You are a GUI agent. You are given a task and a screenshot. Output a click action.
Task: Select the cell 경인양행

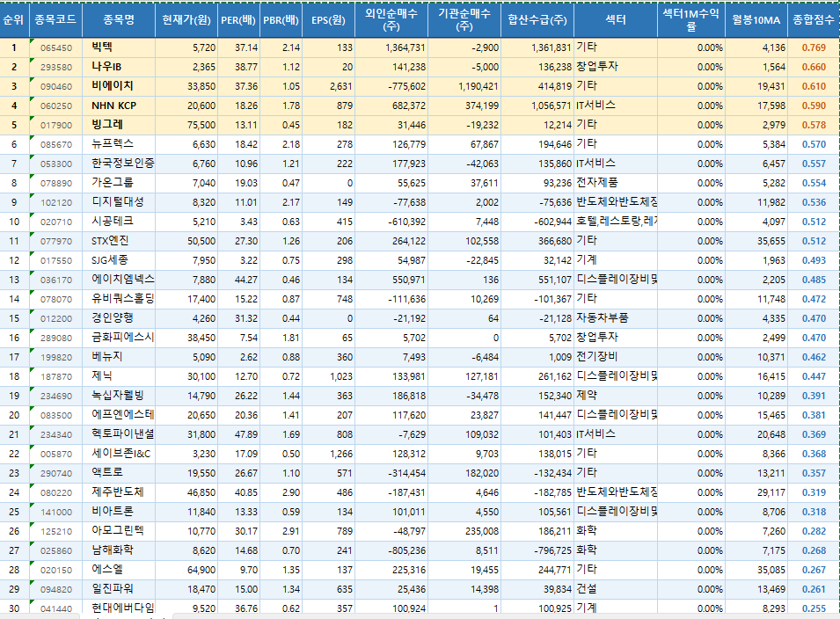tap(119, 318)
